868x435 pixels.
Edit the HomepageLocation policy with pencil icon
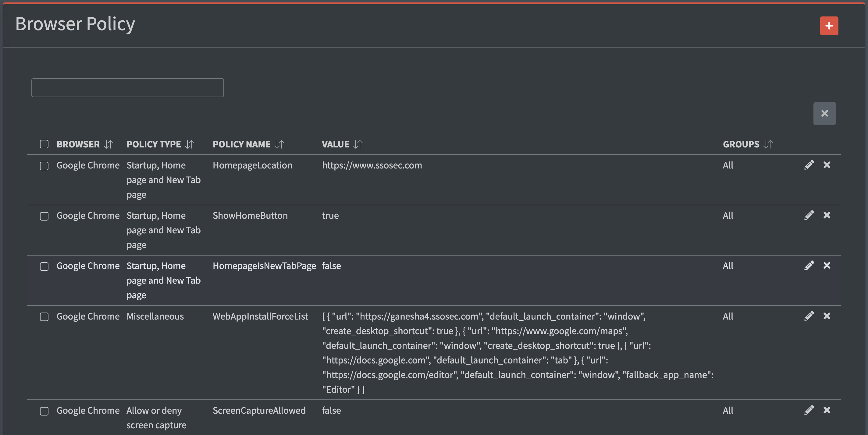[x=809, y=165]
